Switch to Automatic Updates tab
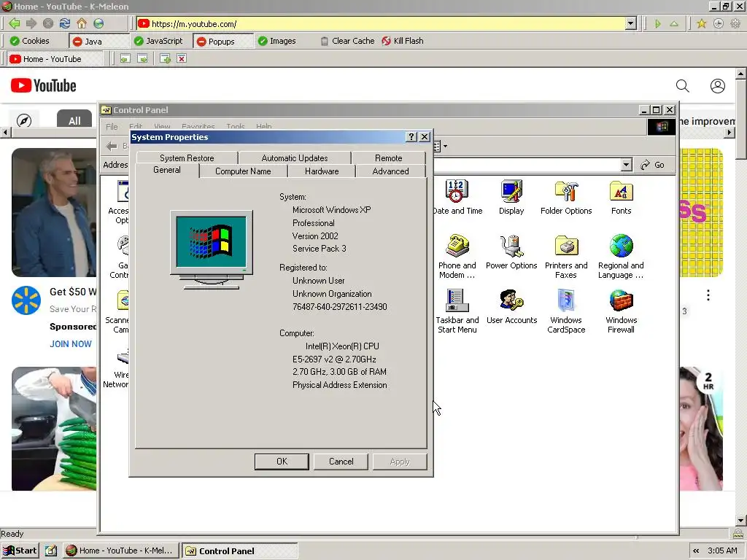 coord(295,158)
